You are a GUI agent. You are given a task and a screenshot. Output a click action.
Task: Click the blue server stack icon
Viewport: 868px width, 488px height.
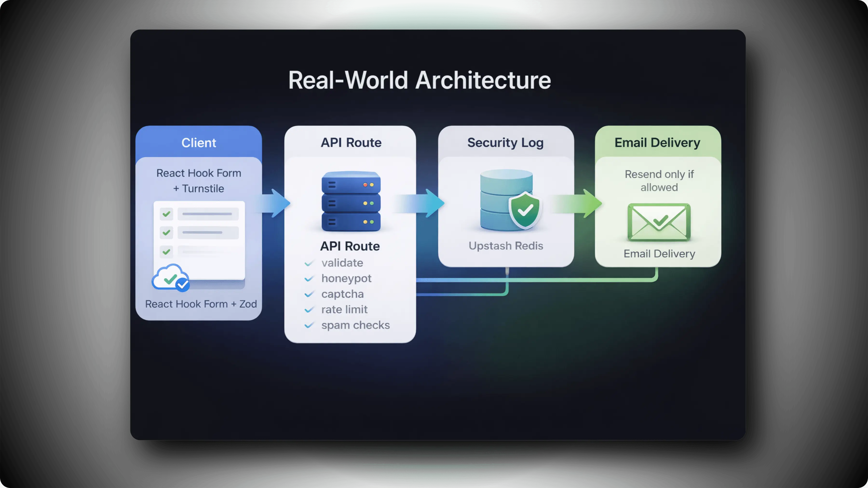point(351,201)
